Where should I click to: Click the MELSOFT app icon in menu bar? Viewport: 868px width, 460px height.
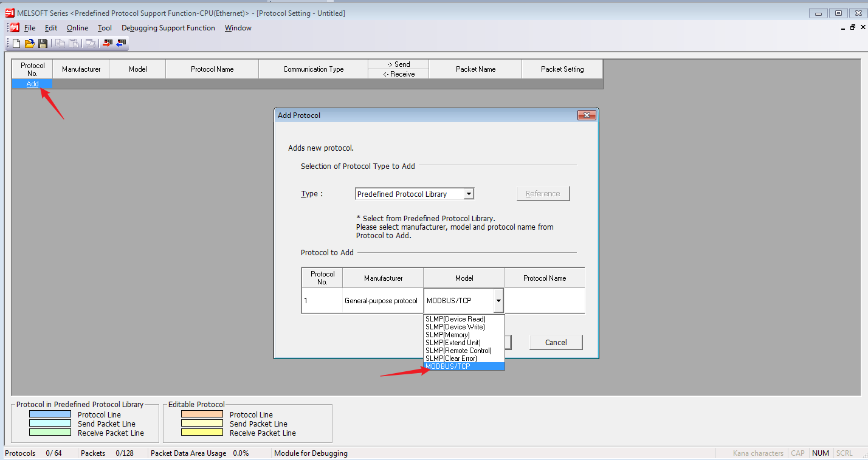(x=14, y=28)
